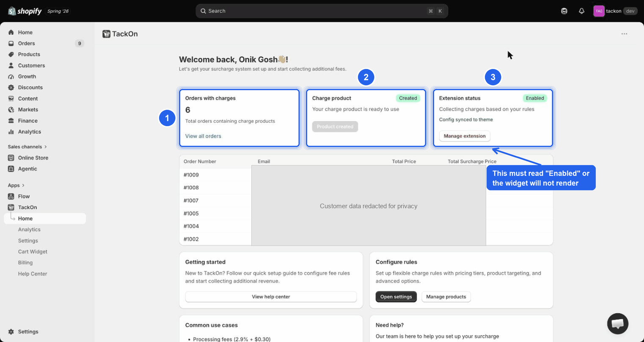Click the Settings gear icon
This screenshot has width=644, height=342.
point(11,332)
